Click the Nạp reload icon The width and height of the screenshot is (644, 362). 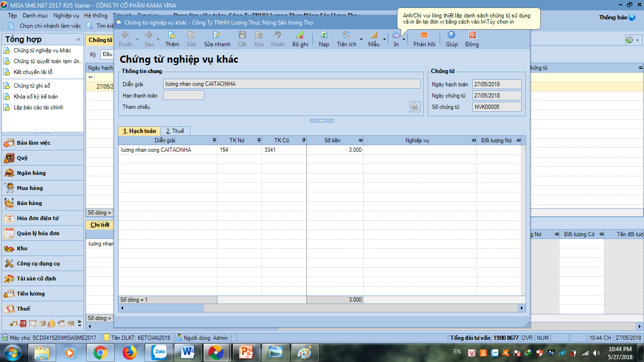(x=324, y=35)
